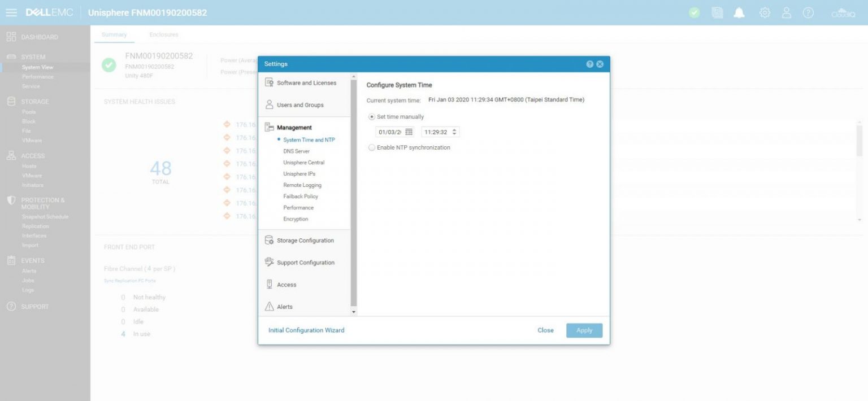The height and width of the screenshot is (401, 868).
Task: Select System Time and NTP sub-item
Action: coord(309,140)
